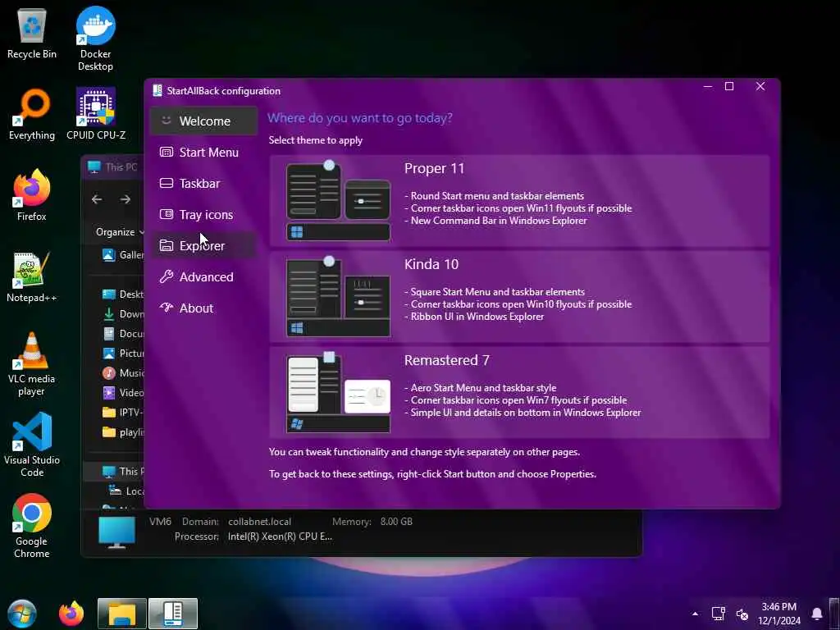The height and width of the screenshot is (630, 840).
Task: Select the Advanced settings page
Action: pyautogui.click(x=203, y=276)
